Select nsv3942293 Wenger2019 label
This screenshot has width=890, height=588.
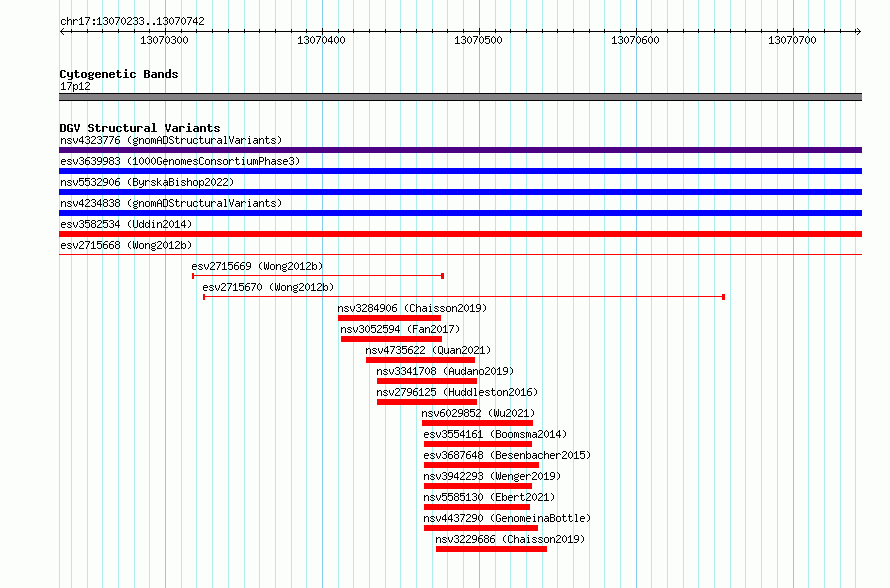point(492,476)
